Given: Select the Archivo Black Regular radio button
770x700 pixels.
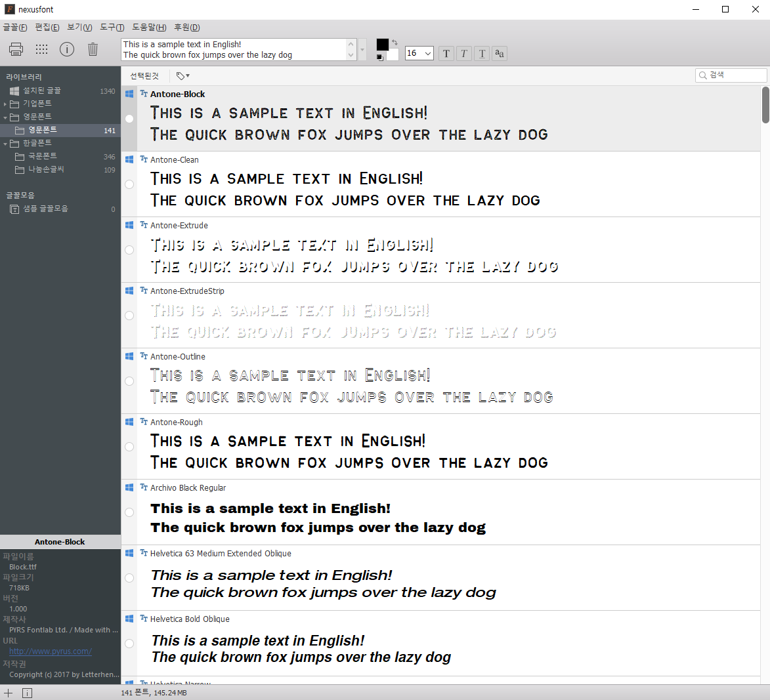Looking at the screenshot, I should (129, 512).
